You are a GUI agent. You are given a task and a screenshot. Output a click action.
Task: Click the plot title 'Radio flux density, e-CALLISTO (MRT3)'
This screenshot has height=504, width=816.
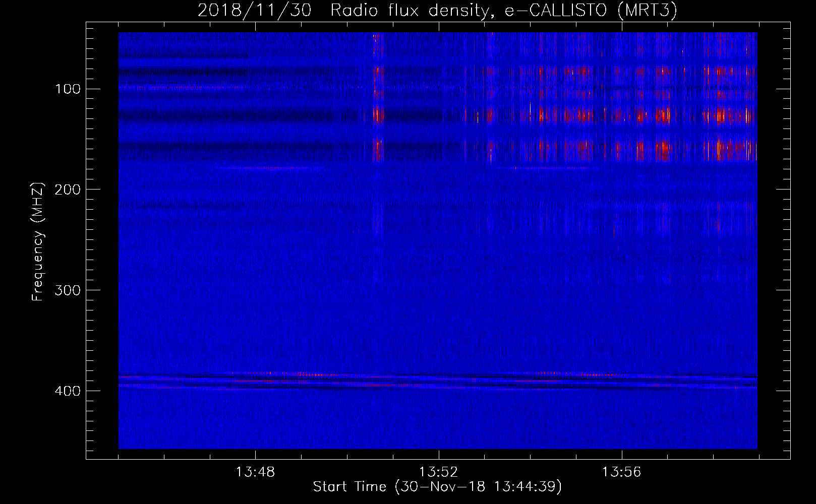point(503,10)
